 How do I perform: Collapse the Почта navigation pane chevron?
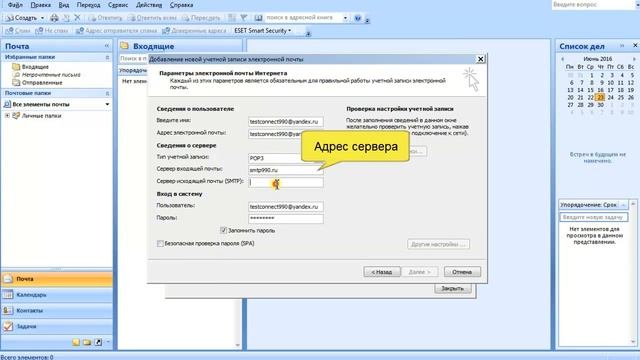tap(107, 46)
